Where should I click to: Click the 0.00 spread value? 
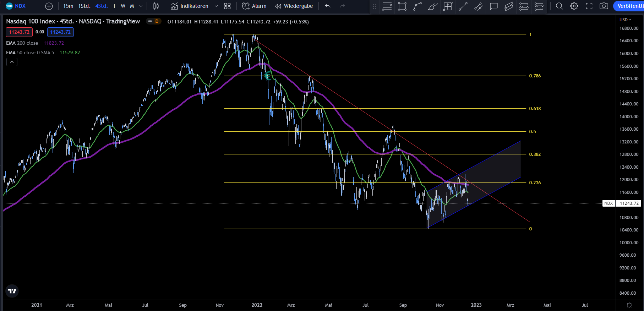(x=40, y=32)
